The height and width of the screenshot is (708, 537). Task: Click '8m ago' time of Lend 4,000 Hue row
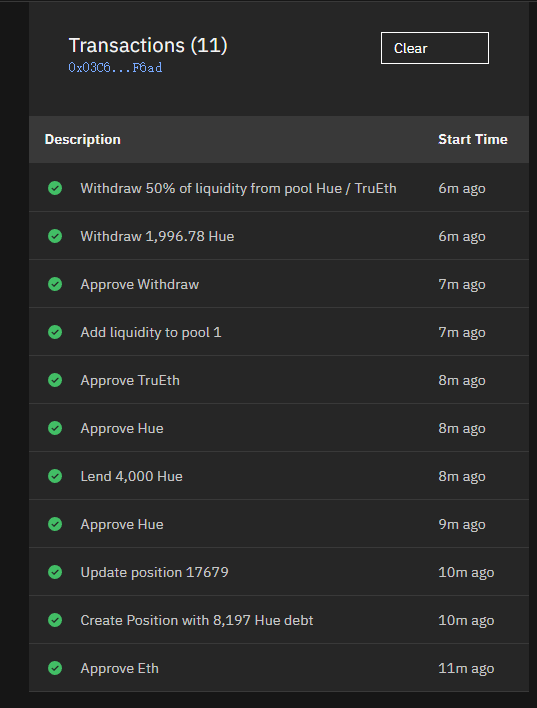(x=462, y=476)
